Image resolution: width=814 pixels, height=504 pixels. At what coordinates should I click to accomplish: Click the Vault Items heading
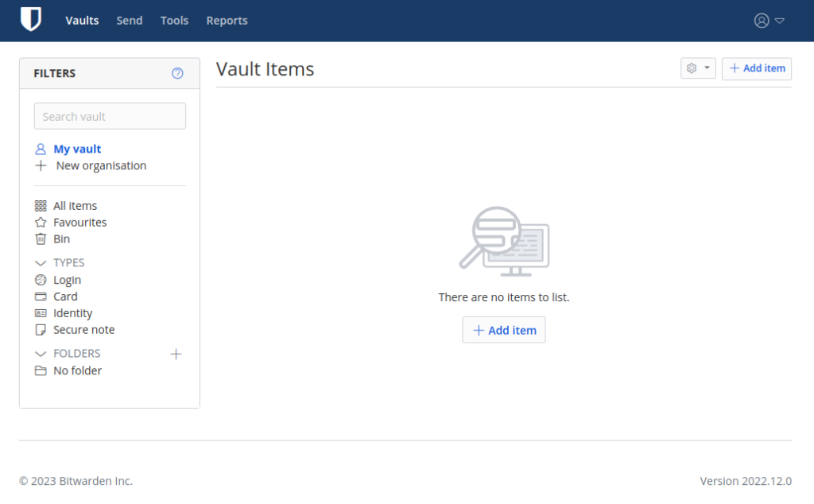tap(266, 69)
